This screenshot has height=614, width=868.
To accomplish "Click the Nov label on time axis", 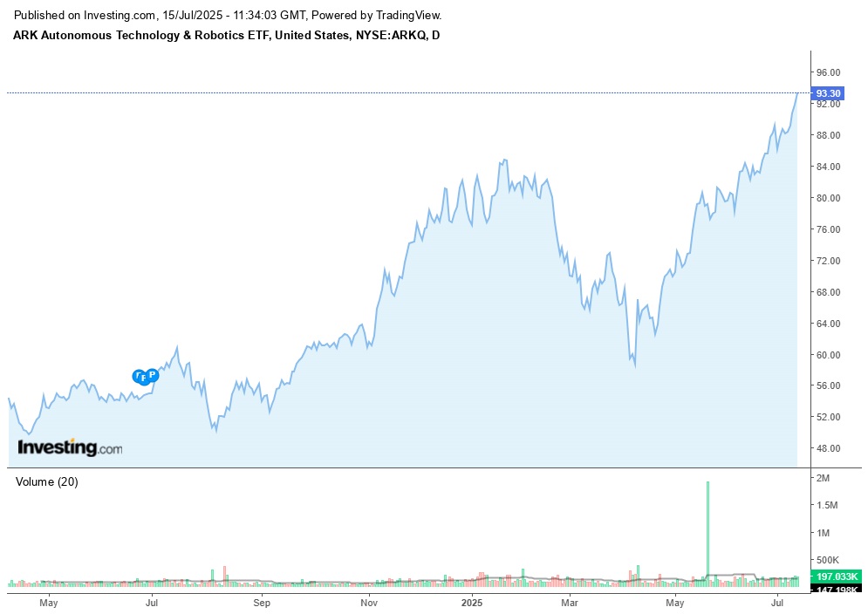I will click(369, 603).
